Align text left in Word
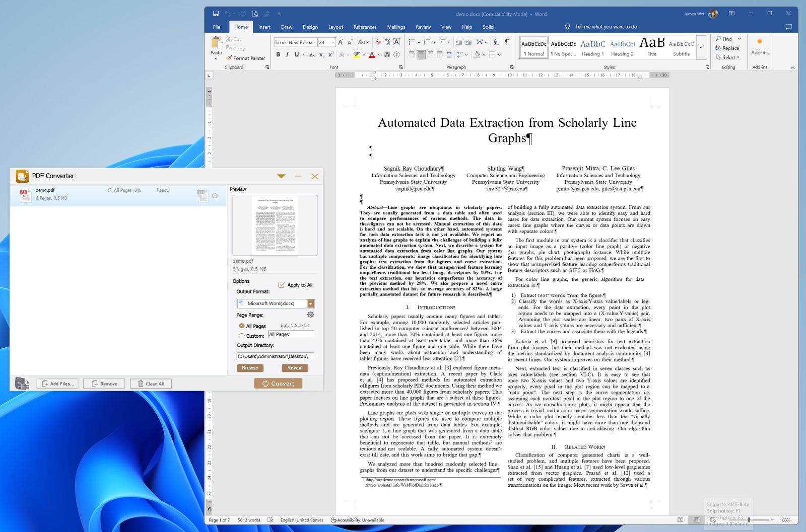This screenshot has height=532, width=806. pos(412,54)
